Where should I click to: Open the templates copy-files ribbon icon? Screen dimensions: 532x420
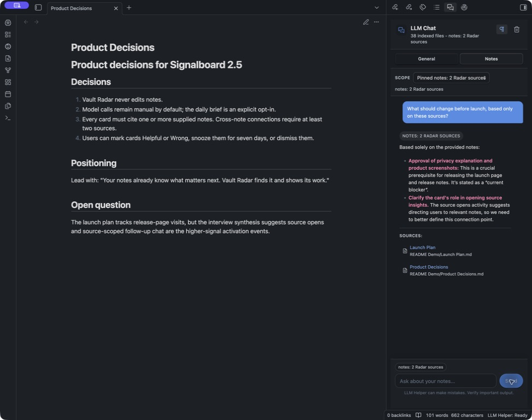[8, 106]
